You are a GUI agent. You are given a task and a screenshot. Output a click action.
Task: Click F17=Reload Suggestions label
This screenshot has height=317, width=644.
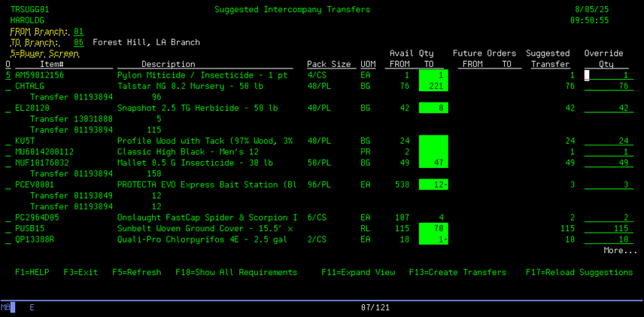click(579, 272)
